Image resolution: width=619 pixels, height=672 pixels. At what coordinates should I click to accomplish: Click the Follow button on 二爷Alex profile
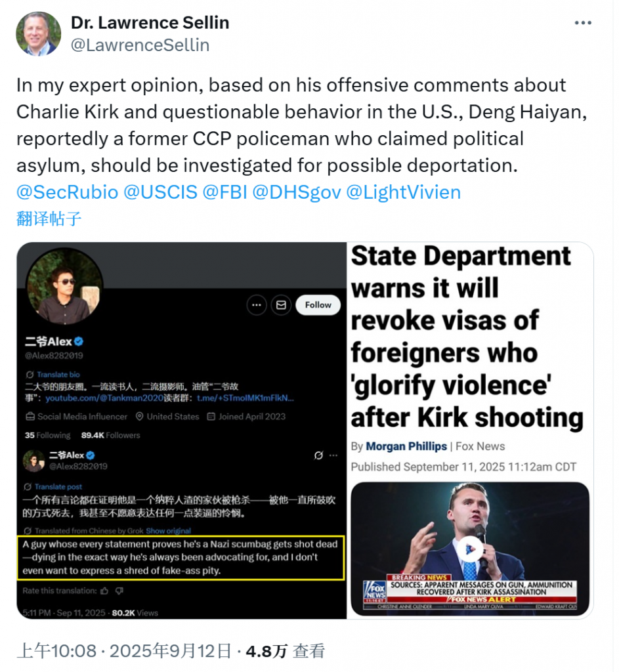(x=318, y=305)
